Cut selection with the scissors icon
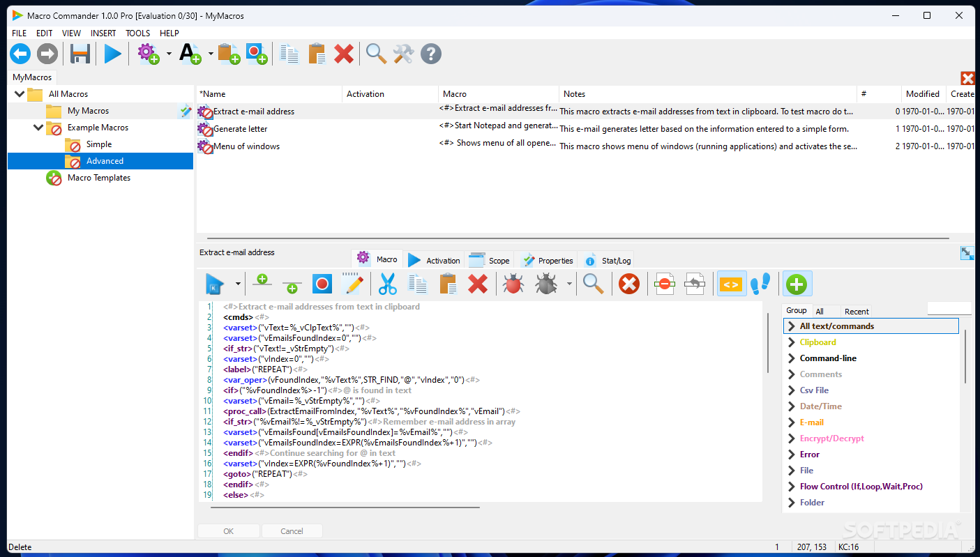Viewport: 980px width, 557px height. click(x=388, y=284)
